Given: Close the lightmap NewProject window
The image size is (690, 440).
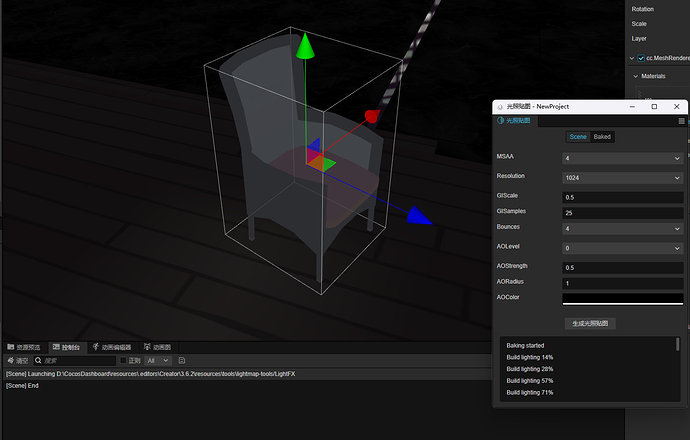Looking at the screenshot, I should click(x=677, y=106).
